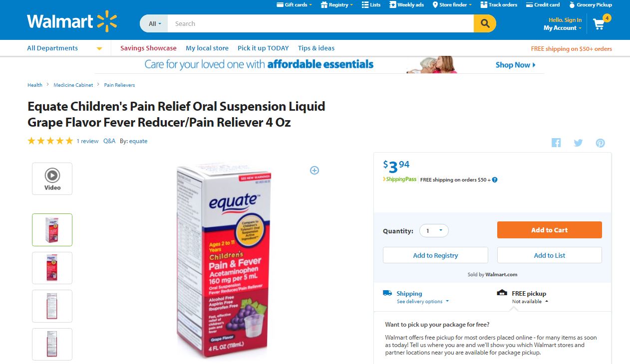Open the Savings Showcase tab

pos(148,48)
